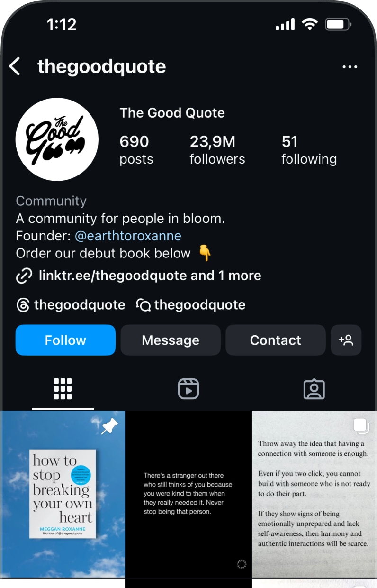This screenshot has height=588, width=377.
Task: Tap the back arrow icon
Action: pyautogui.click(x=15, y=67)
